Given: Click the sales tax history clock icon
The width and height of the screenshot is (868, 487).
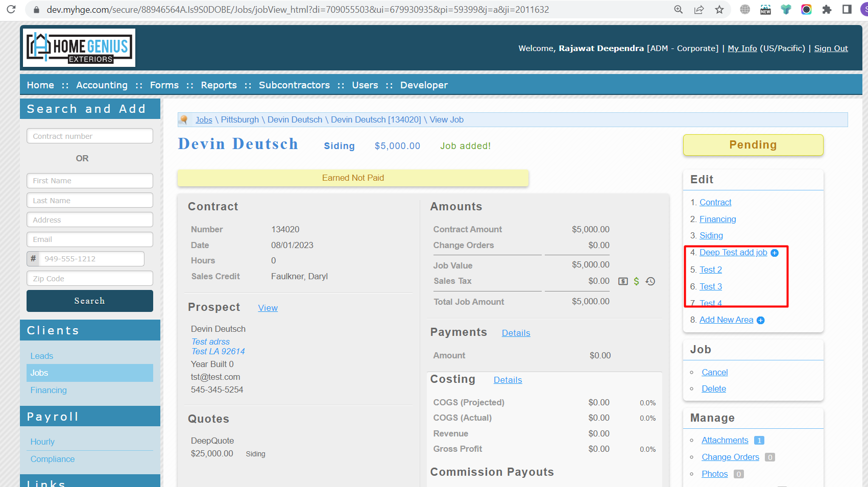Looking at the screenshot, I should point(650,281).
